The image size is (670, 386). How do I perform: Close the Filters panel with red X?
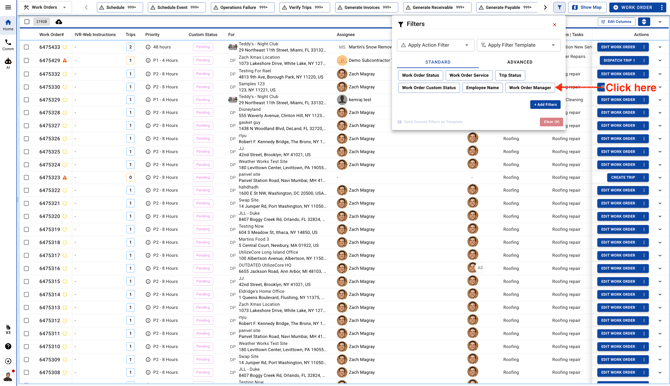[554, 25]
